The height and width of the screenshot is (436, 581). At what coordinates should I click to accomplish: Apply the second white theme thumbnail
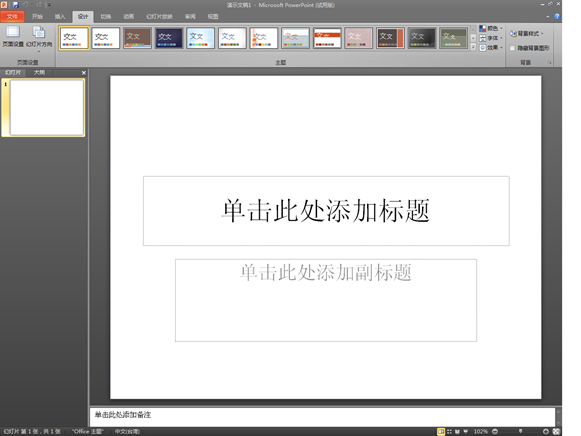pos(106,38)
